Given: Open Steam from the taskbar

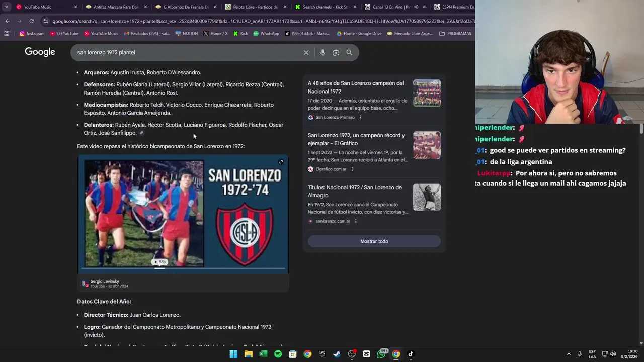Looking at the screenshot, I should pyautogui.click(x=337, y=354).
